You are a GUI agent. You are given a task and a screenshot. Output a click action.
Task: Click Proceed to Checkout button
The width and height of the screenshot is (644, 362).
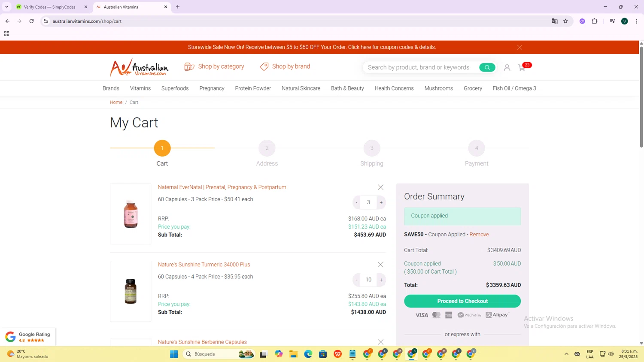pyautogui.click(x=462, y=301)
